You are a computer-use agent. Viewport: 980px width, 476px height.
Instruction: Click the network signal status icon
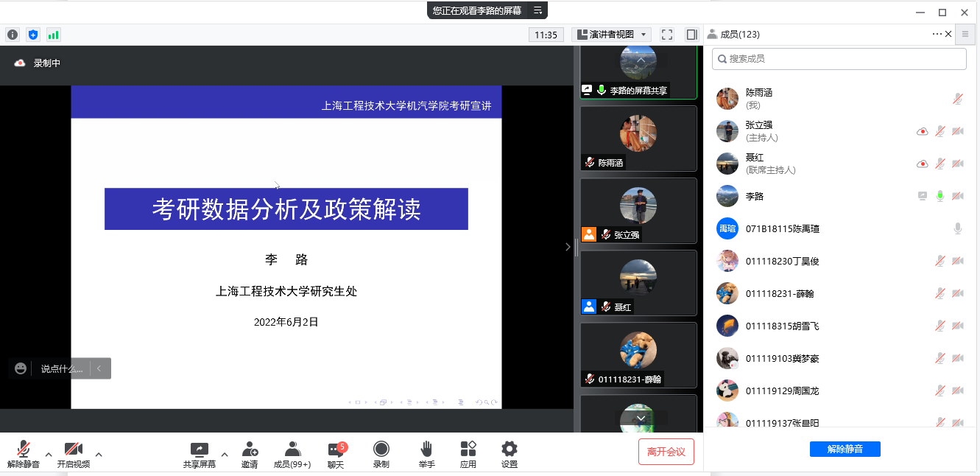(53, 35)
